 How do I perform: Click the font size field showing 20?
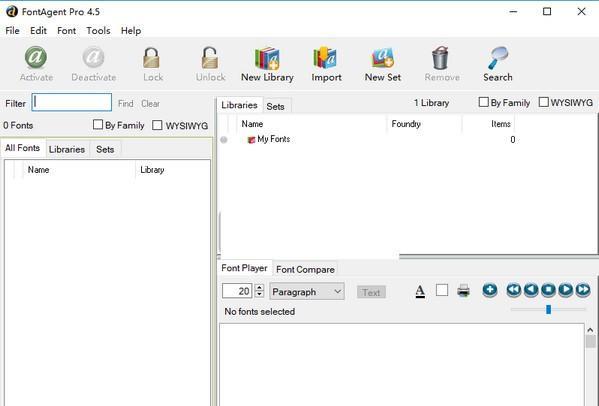pos(237,291)
